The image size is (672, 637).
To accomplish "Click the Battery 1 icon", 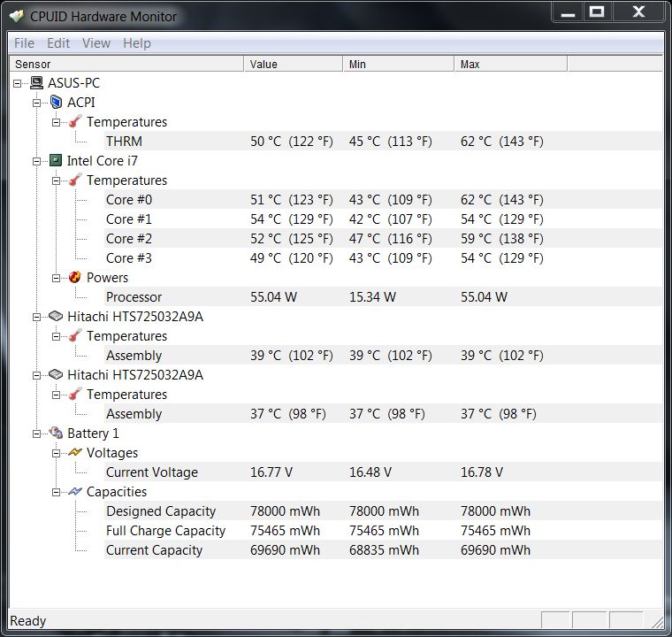I will (x=56, y=433).
